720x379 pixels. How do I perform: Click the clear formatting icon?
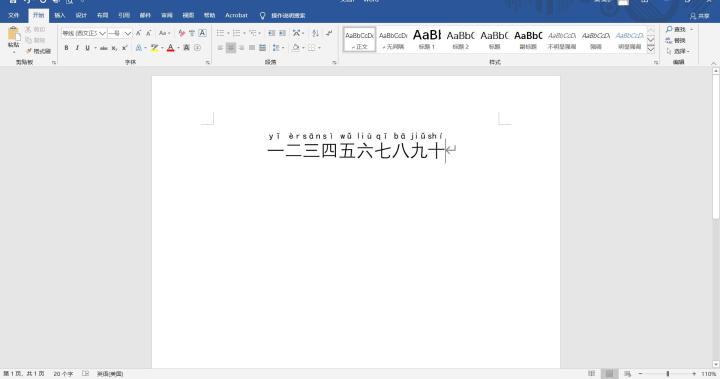click(x=181, y=33)
